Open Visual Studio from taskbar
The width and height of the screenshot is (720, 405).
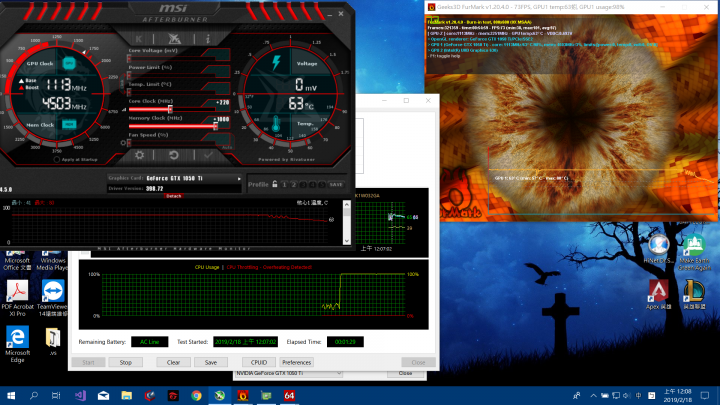[80, 395]
